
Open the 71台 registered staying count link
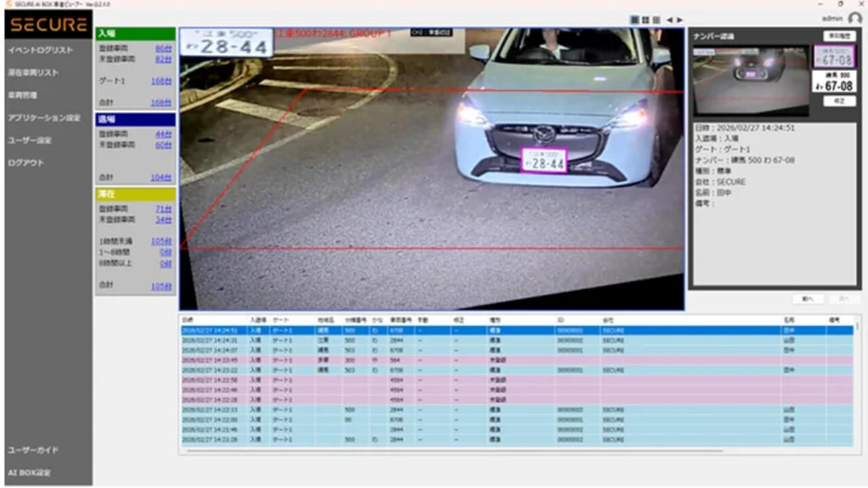point(163,209)
